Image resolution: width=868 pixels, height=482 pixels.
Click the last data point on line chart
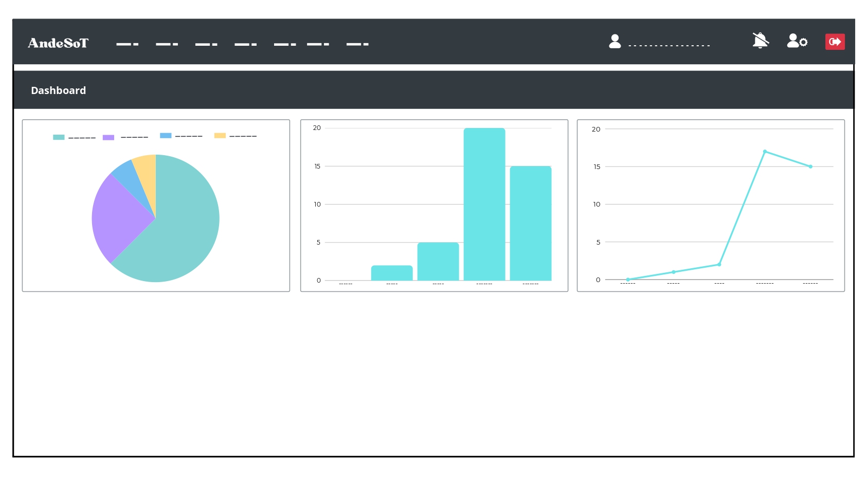pyautogui.click(x=810, y=166)
